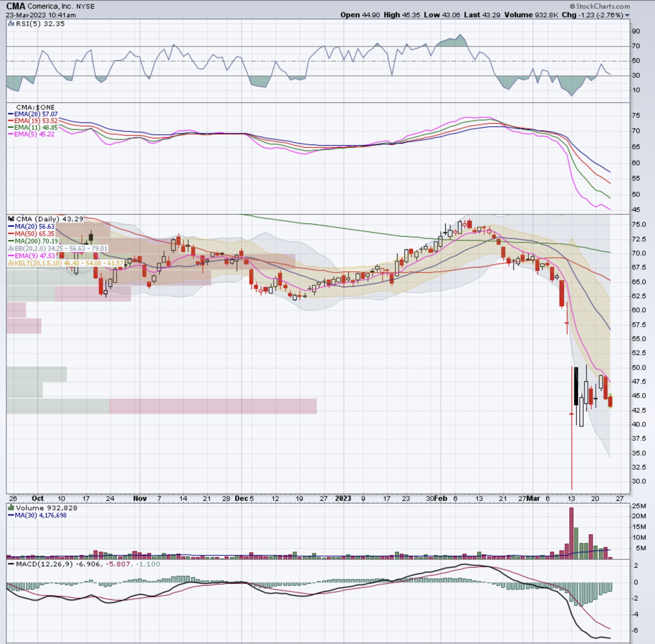655x644 pixels.
Task: Click the Feb label on date axis
Action: [x=441, y=498]
